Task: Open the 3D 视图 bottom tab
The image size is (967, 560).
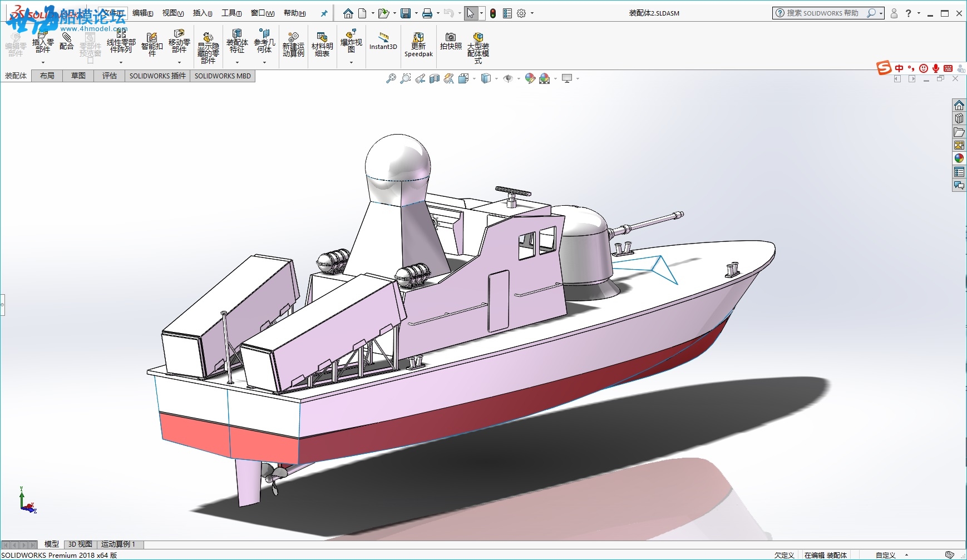Action: pos(81,544)
